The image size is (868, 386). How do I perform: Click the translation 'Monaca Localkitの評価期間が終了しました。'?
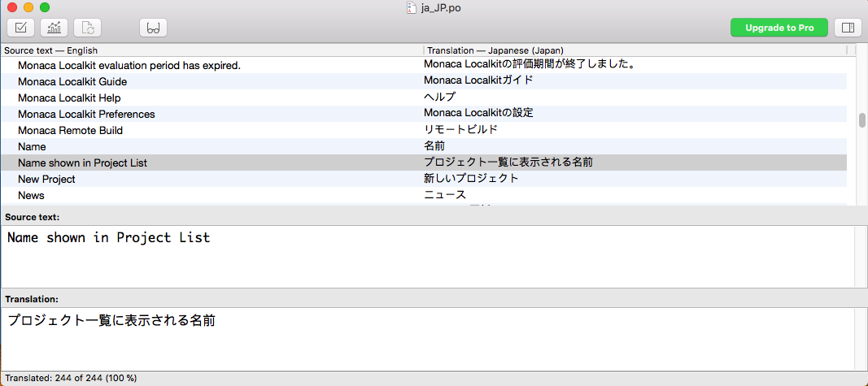529,64
